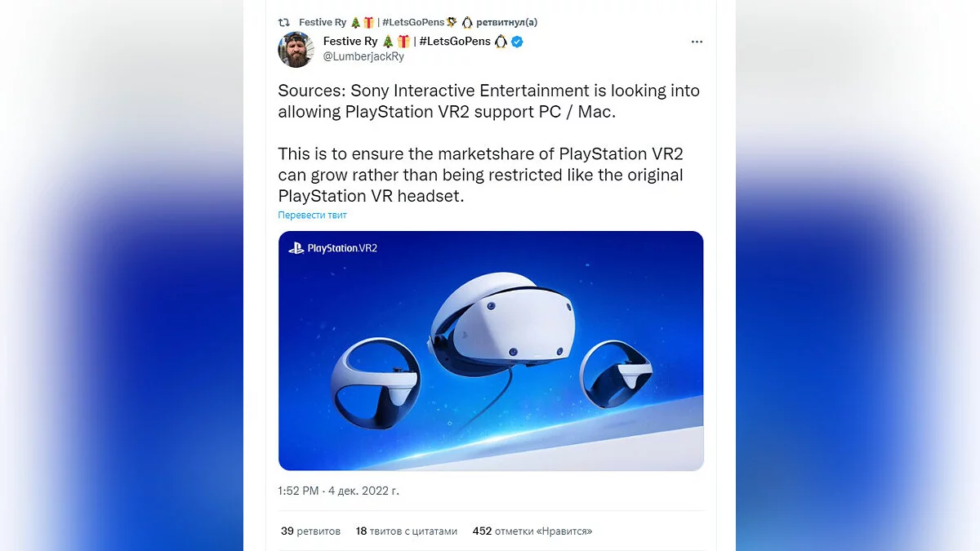This screenshot has width=980, height=551.
Task: Click the 'Festive Ry ретвитнул(а)' label
Action: pyautogui.click(x=418, y=23)
